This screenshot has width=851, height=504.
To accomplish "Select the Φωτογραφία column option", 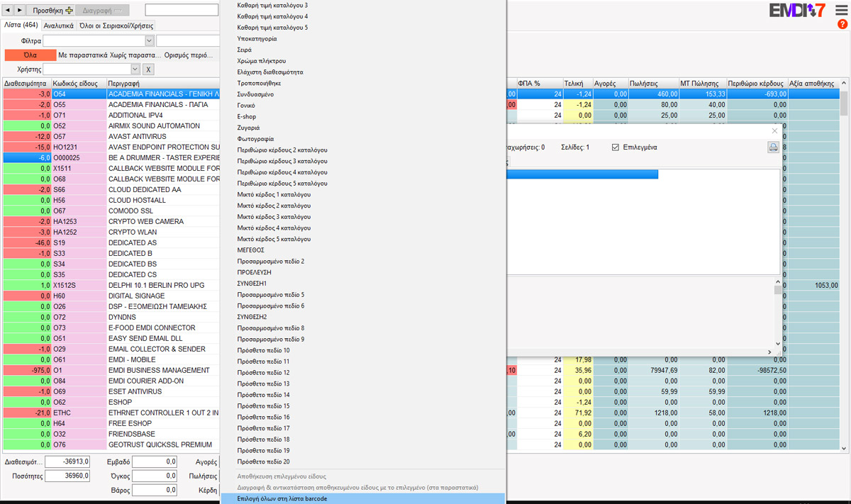I will point(362,139).
